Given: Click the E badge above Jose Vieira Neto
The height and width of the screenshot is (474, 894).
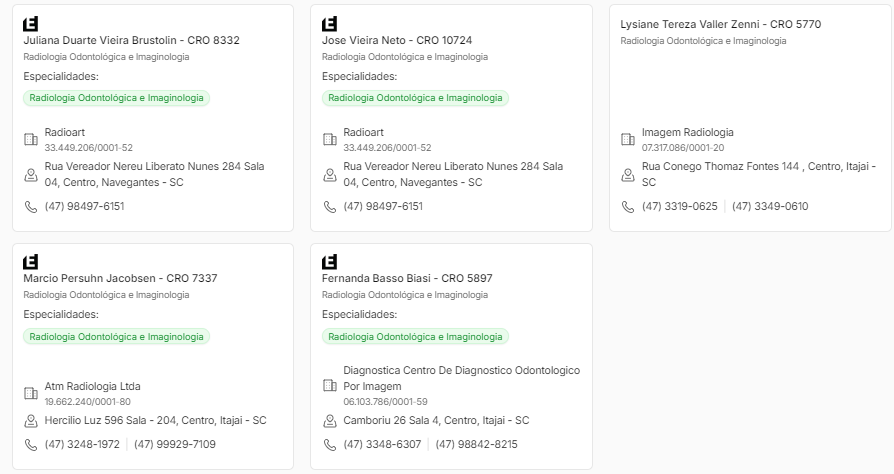Looking at the screenshot, I should pyautogui.click(x=329, y=23).
